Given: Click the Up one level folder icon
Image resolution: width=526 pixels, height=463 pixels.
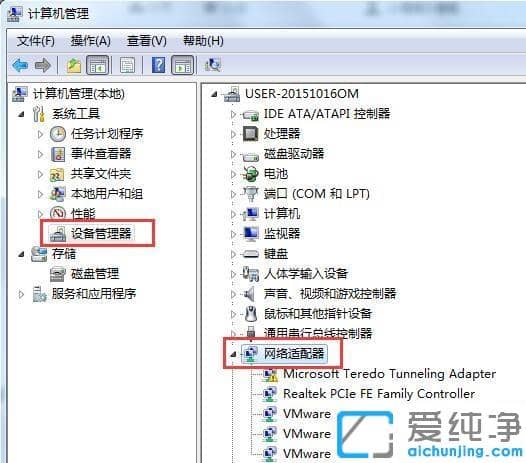Looking at the screenshot, I should point(74,65).
